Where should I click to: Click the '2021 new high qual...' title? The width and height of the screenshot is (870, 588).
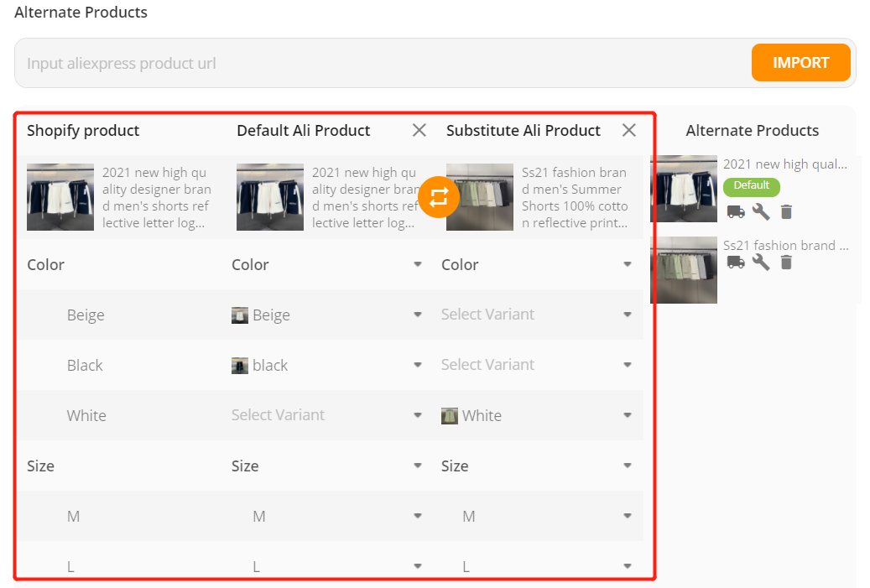coord(784,164)
